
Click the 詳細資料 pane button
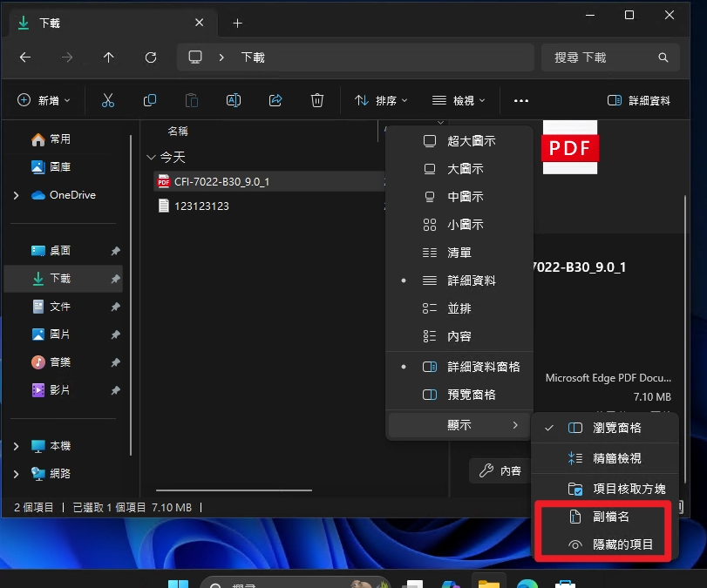pyautogui.click(x=642, y=100)
